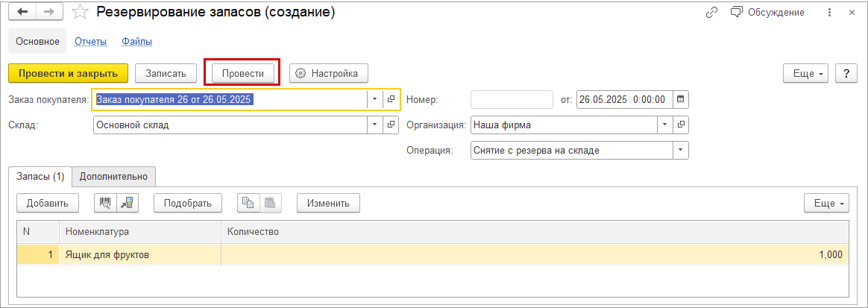Open the barcode search icon

(x=105, y=203)
